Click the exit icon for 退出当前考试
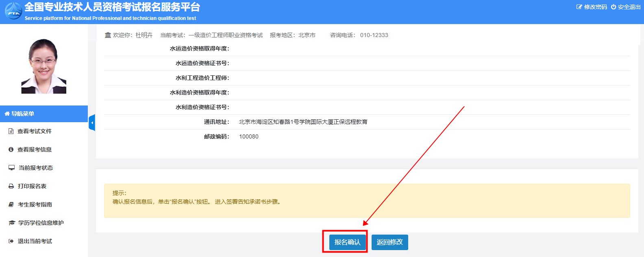Screen dimensions: 644x257 click(11, 241)
